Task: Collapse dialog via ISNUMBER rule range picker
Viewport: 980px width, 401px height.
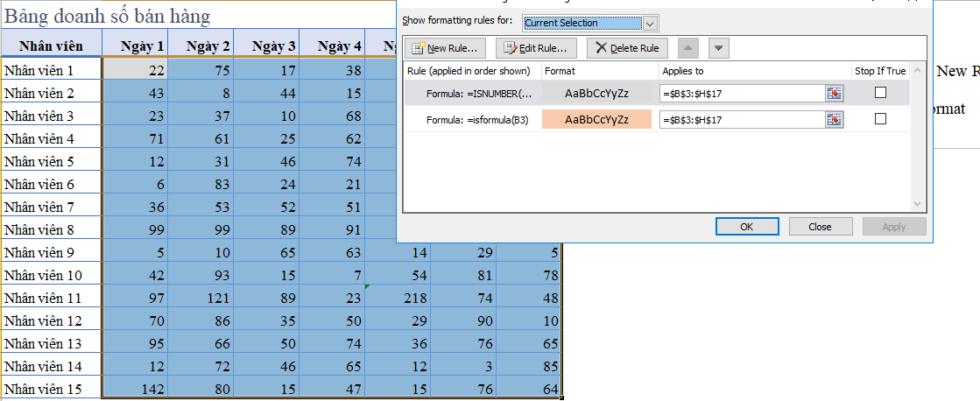Action: 834,93
